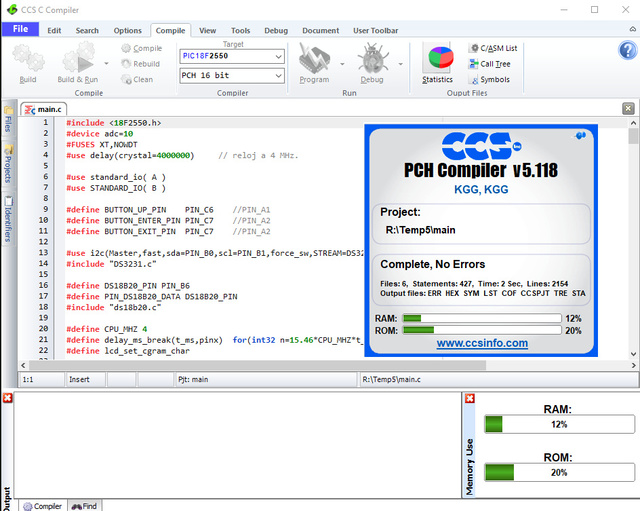Open the User Toolbar tab
Screen dimensions: 640x511
click(376, 31)
